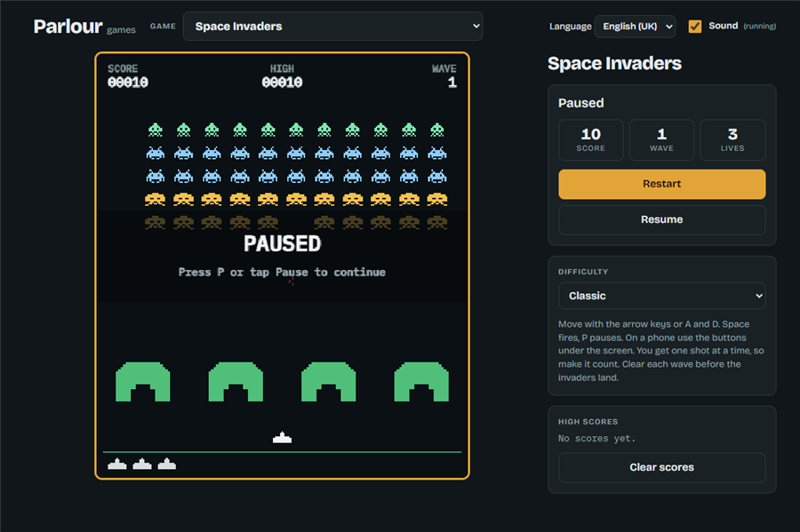Click the DIFFICULTY section label

point(583,272)
